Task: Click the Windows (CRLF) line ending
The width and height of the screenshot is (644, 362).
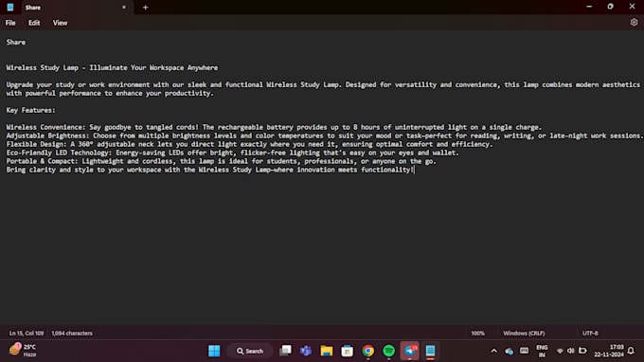Action: click(x=524, y=334)
